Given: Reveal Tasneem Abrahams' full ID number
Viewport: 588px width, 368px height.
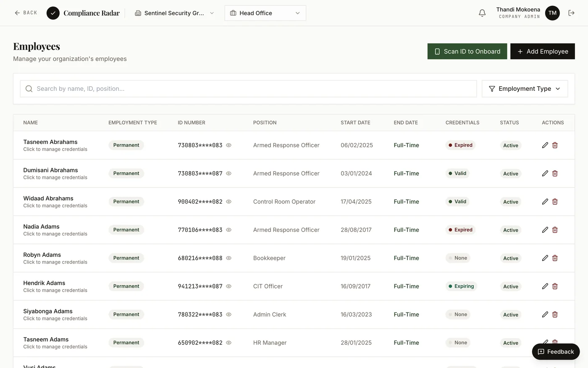Looking at the screenshot, I should 229,145.
